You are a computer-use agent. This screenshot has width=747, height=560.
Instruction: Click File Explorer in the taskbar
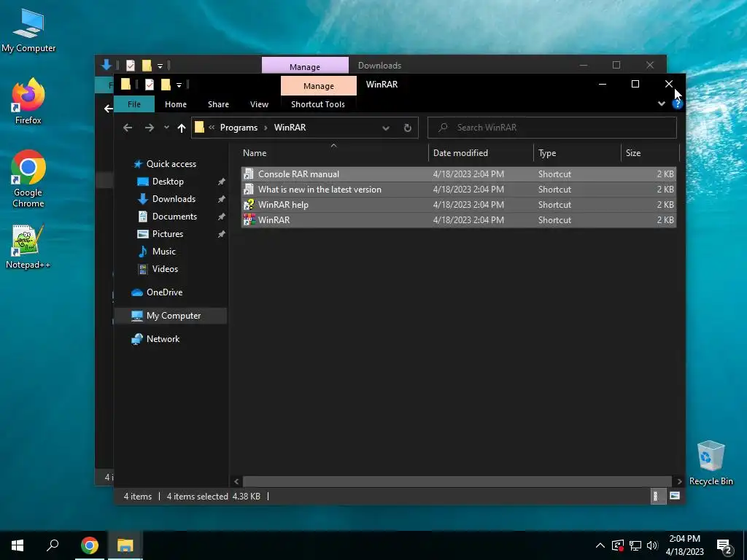coord(125,545)
